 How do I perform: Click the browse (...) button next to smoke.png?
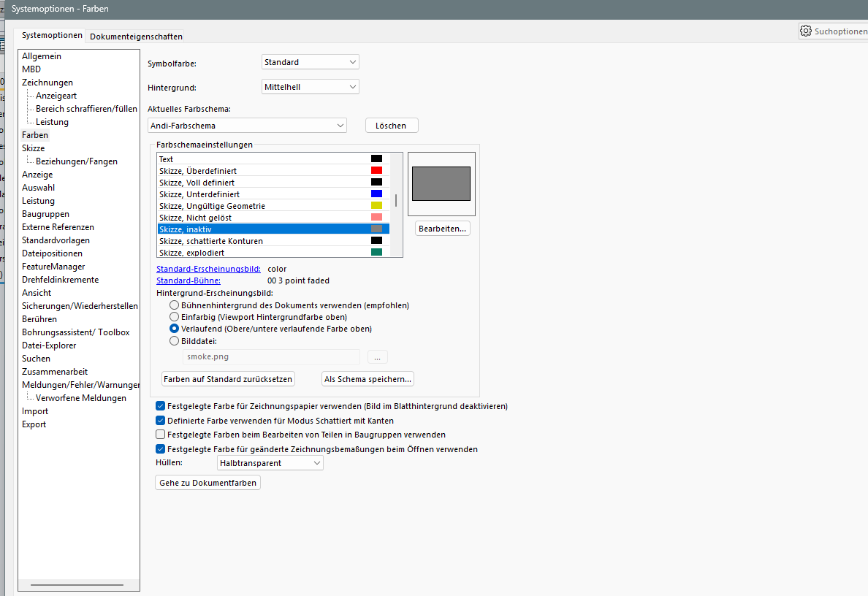377,357
